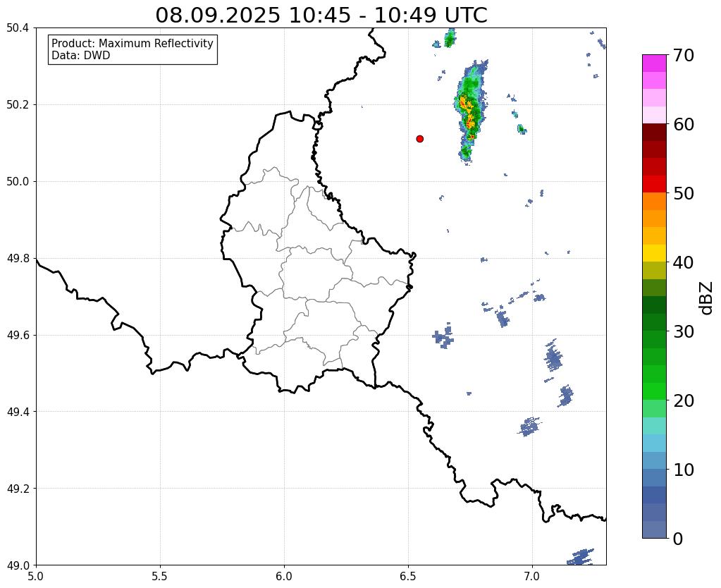Click longitude axis label 7.0

pos(532,576)
